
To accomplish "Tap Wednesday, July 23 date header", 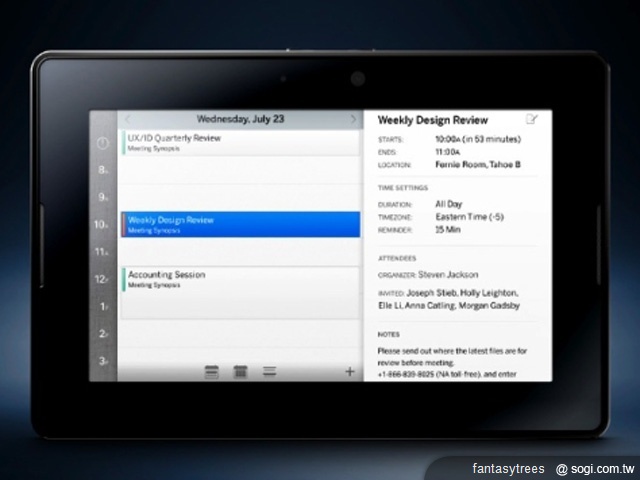I will point(240,119).
